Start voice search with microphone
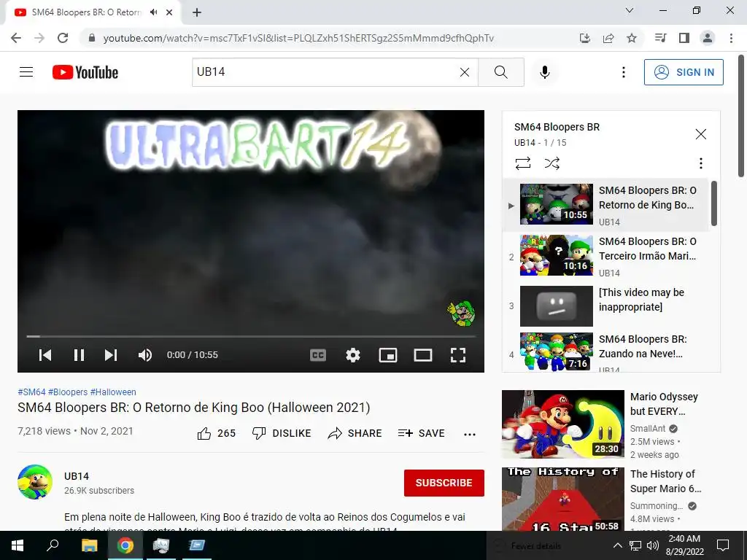The width and height of the screenshot is (747, 560). tap(544, 72)
